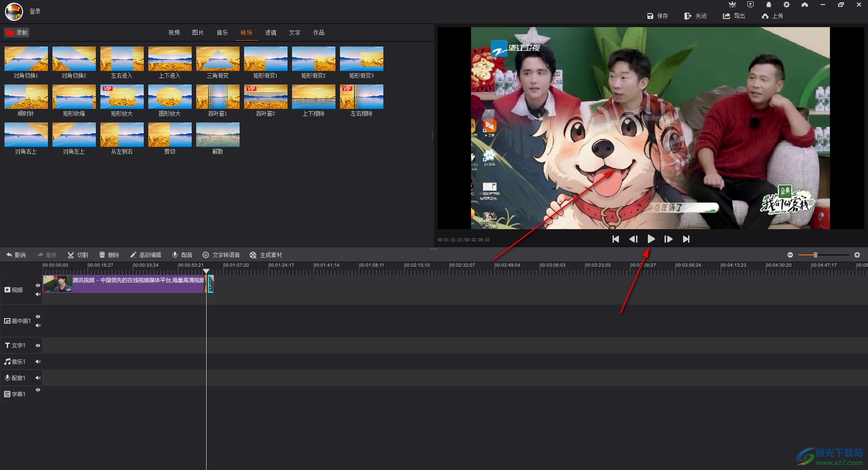868x470 pixels.
Task: Click Generate Material (生成素材)
Action: pos(266,255)
